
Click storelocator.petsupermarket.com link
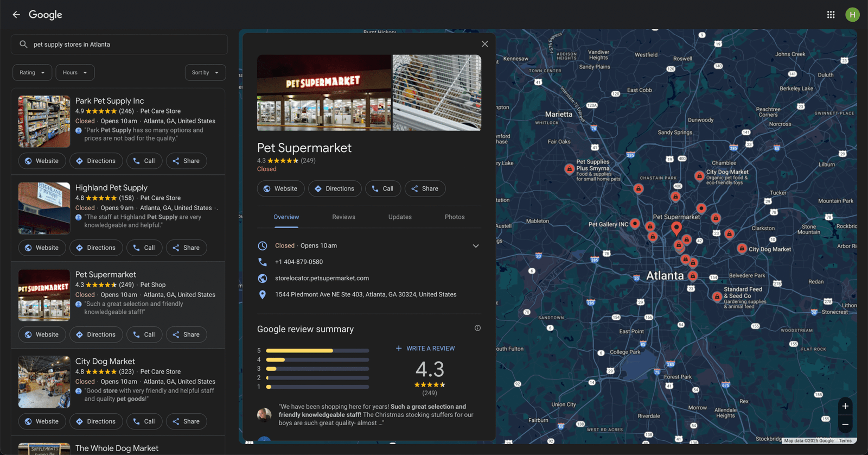coord(322,278)
